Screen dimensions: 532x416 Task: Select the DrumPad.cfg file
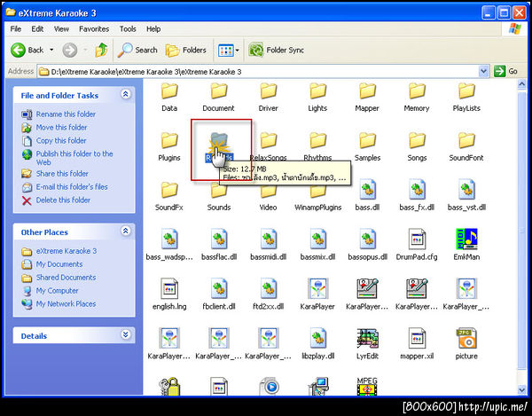tap(417, 244)
